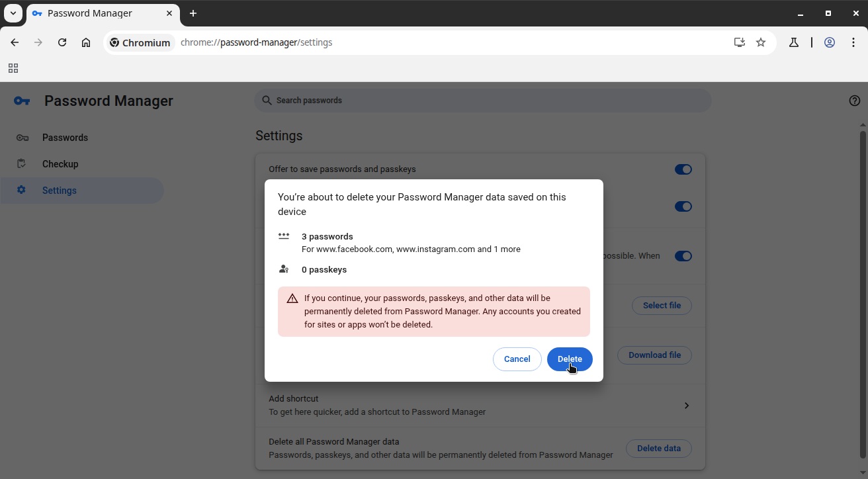
Task: Click the Password Manager key logo
Action: click(21, 101)
